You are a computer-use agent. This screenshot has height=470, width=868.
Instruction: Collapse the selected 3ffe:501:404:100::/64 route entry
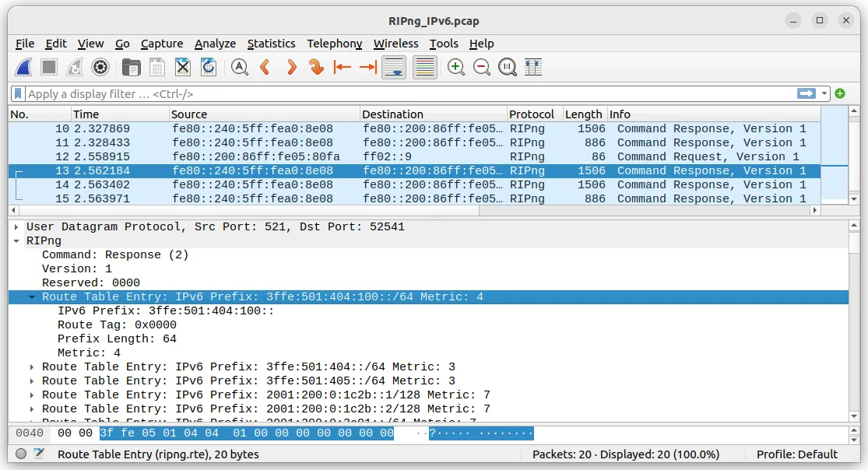point(32,296)
